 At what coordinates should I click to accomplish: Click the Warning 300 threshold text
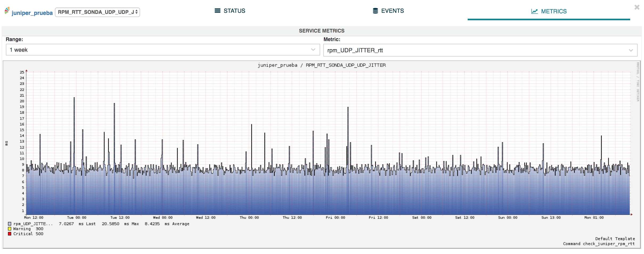(x=28, y=229)
